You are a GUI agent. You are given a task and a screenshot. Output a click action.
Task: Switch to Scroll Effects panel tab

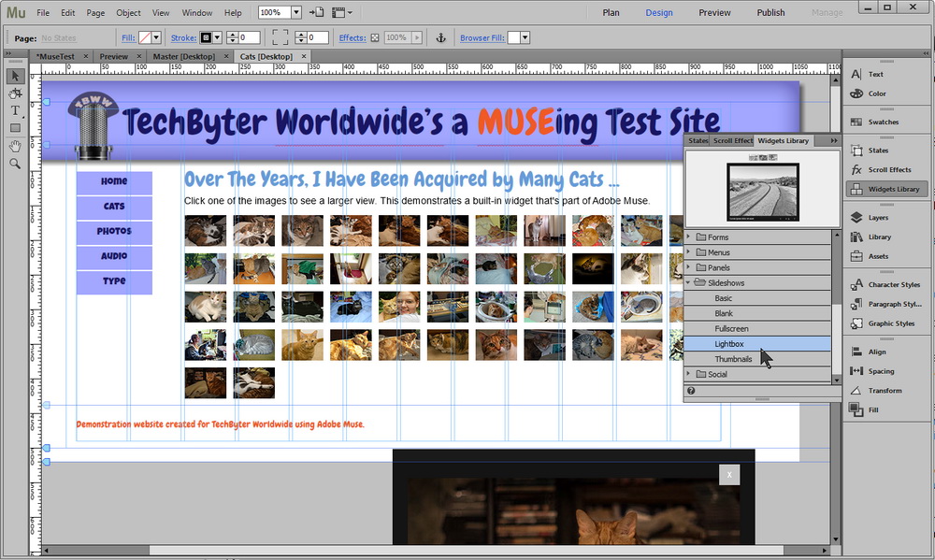tap(733, 141)
